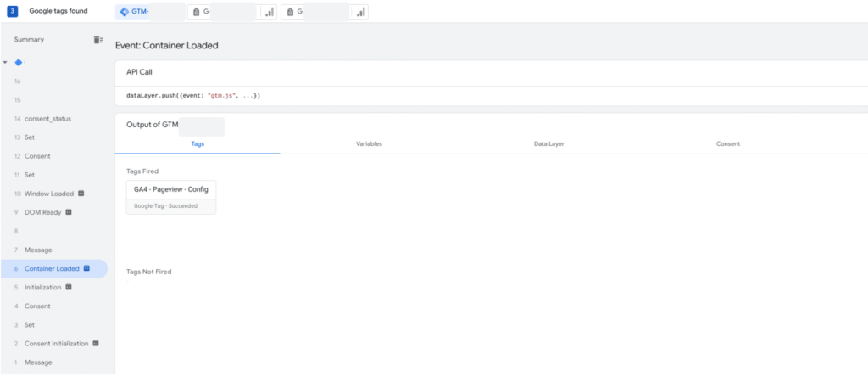Click the GTM diamond logo in top chip
Screen dimensions: 868x376
[x=124, y=12]
